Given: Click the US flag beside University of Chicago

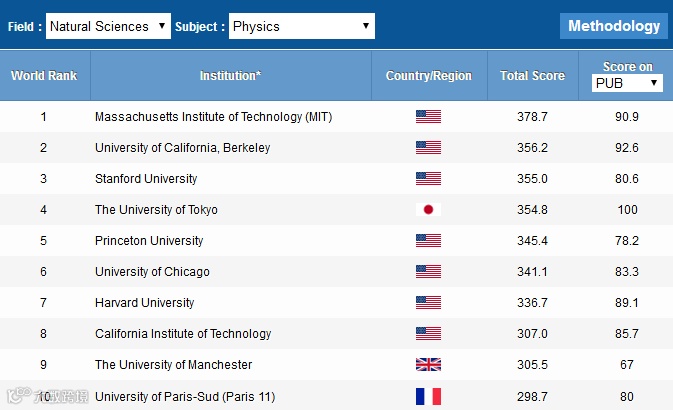Looking at the screenshot, I should (x=428, y=272).
